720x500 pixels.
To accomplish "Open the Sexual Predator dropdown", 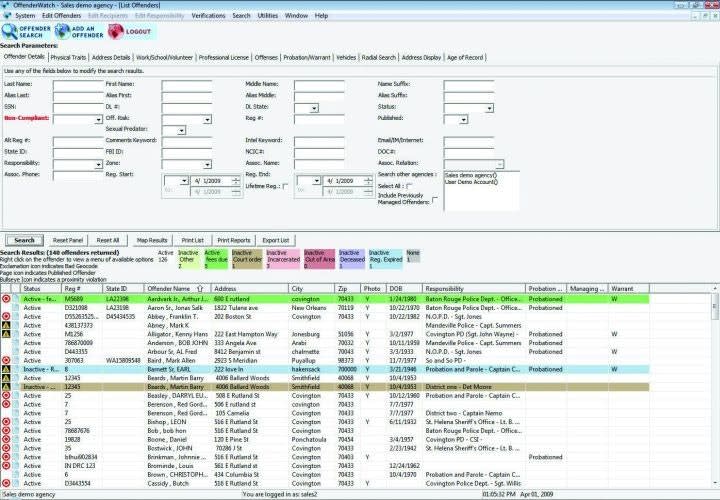I will (x=181, y=130).
